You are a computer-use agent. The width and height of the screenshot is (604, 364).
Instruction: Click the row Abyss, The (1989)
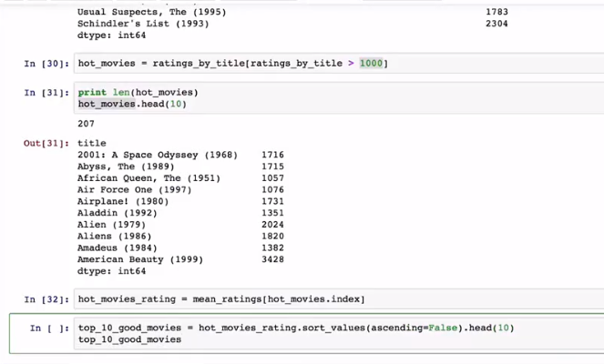(180, 167)
